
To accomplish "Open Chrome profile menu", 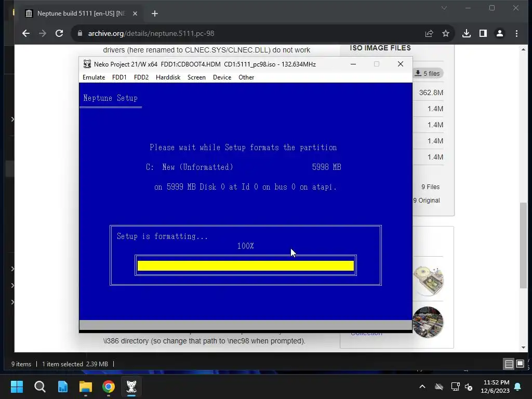I will pyautogui.click(x=500, y=33).
